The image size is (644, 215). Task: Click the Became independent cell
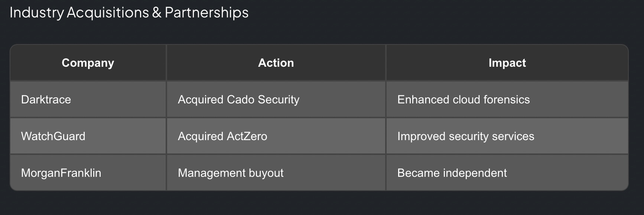(x=507, y=173)
